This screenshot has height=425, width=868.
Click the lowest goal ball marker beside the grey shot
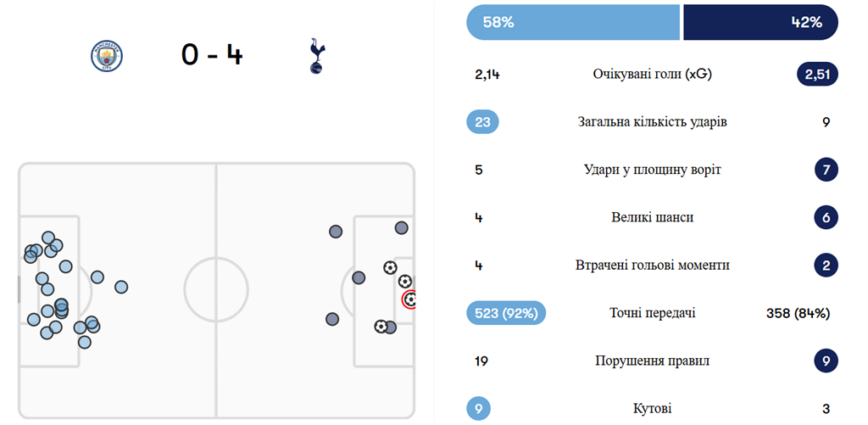click(381, 327)
